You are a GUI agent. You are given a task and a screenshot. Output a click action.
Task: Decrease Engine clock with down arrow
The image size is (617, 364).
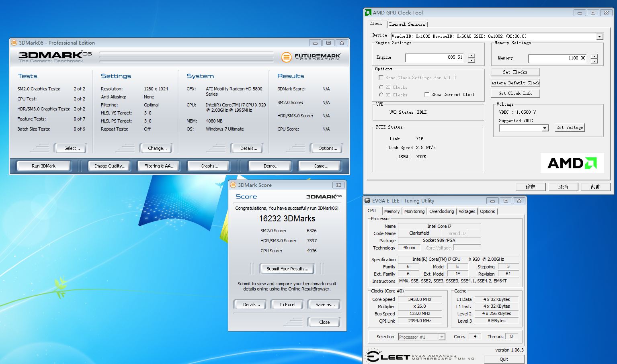coord(471,61)
